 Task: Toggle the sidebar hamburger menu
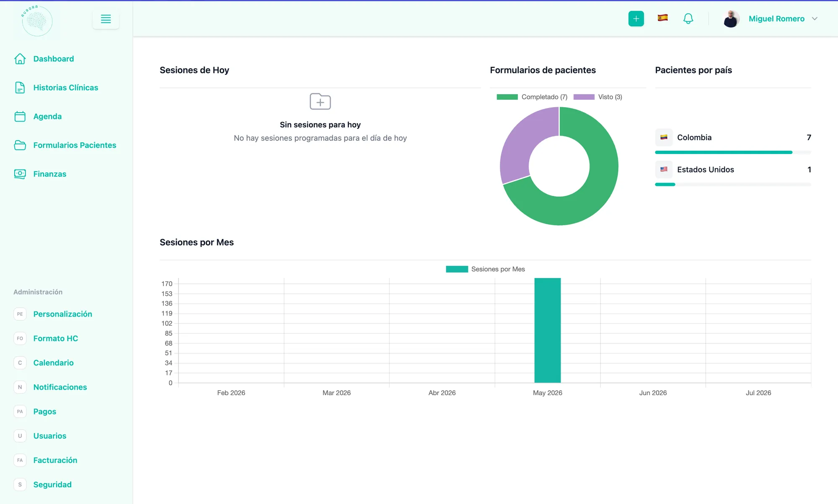106,19
